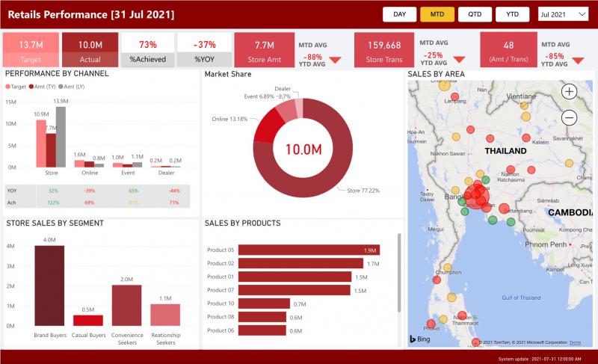Click the Store 10.9M target bar

click(41, 144)
